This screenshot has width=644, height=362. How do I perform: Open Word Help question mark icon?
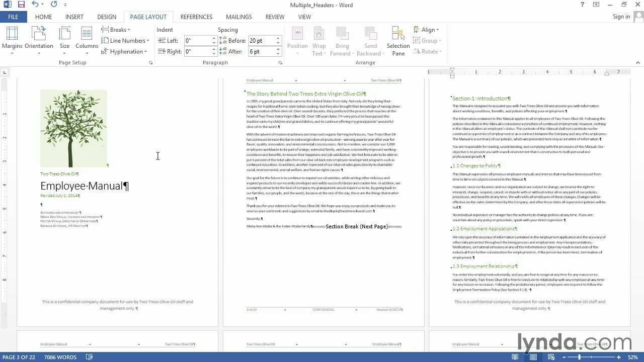tap(583, 5)
